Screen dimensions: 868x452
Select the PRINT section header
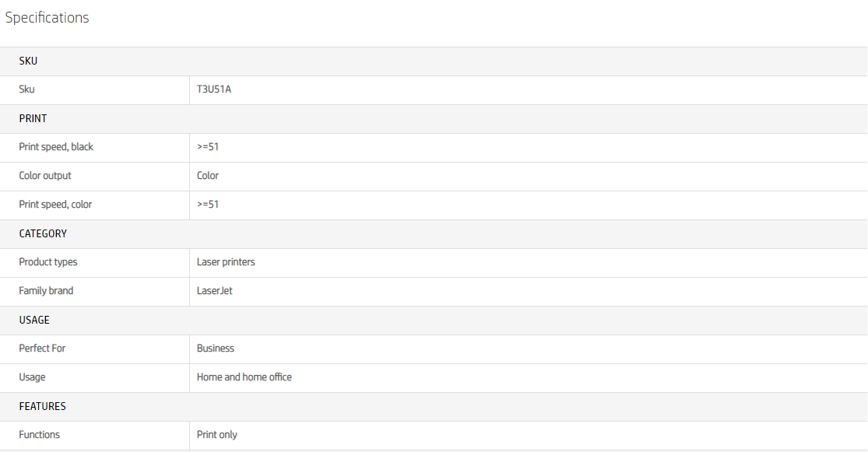(33, 119)
